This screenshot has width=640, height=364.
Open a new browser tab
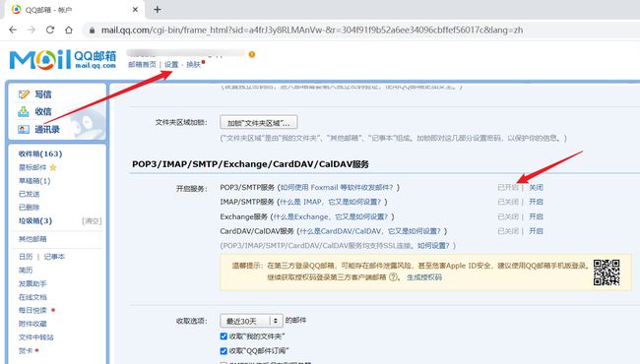(x=158, y=10)
